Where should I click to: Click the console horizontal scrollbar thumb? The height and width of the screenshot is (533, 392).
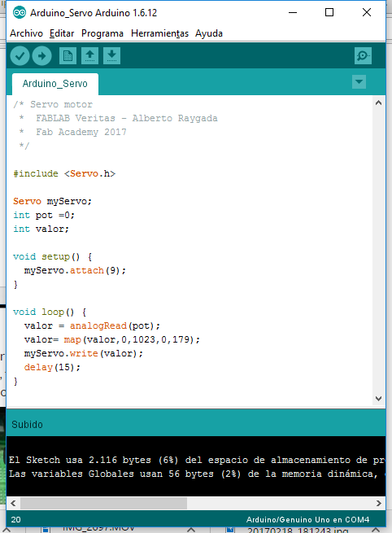pos(103,503)
